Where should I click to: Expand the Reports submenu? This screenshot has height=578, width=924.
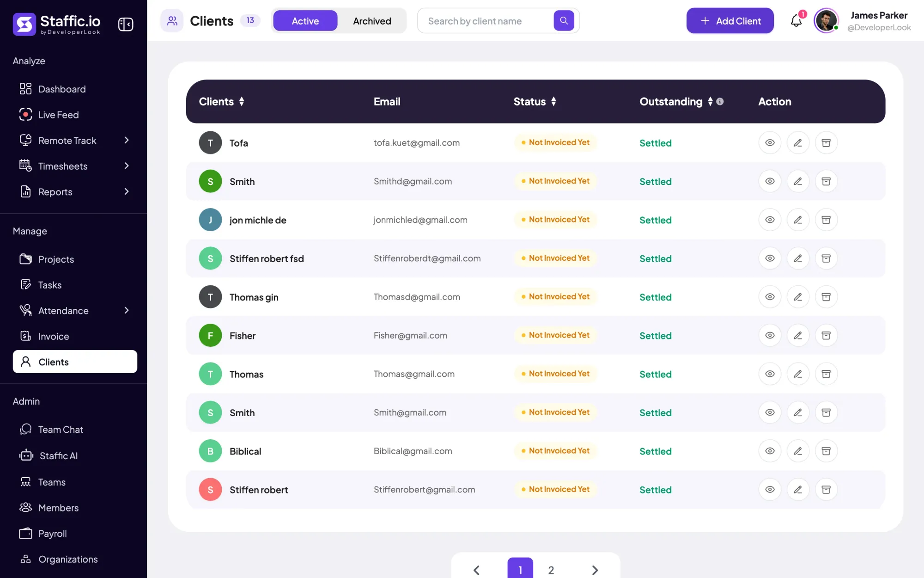[127, 191]
